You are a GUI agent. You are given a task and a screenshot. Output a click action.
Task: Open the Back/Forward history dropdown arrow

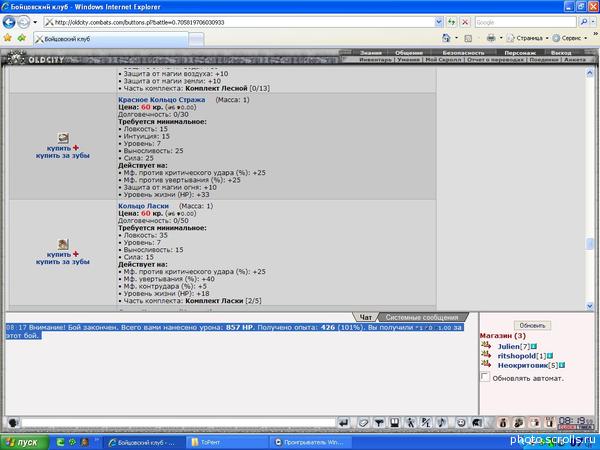pyautogui.click(x=35, y=22)
